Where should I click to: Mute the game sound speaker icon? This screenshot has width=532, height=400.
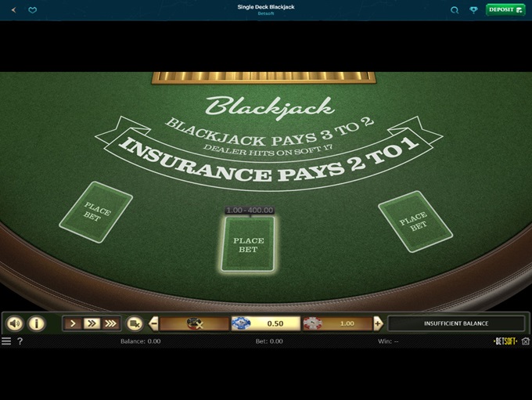[x=14, y=323]
